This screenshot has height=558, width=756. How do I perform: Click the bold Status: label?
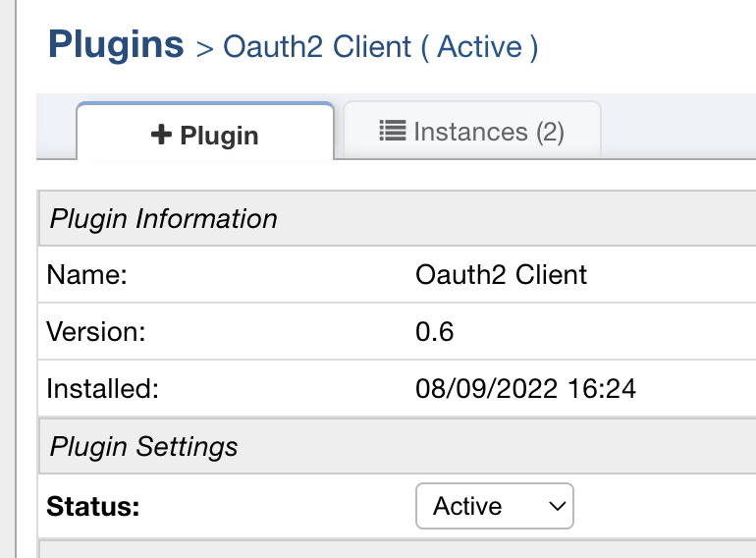93,507
